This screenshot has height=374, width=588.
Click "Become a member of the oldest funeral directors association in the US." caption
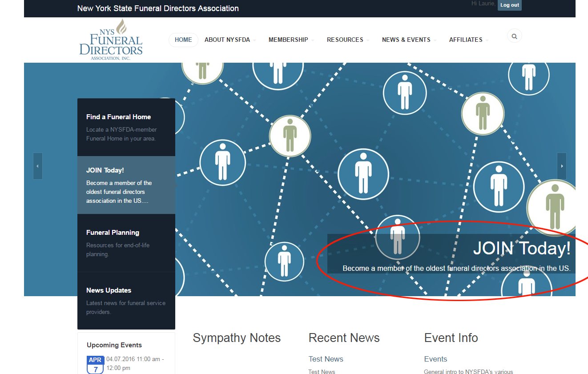click(x=456, y=269)
